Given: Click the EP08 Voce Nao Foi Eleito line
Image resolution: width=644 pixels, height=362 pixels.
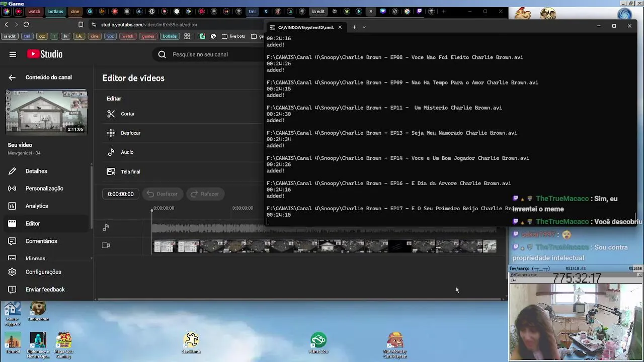Looking at the screenshot, I should 395,57.
